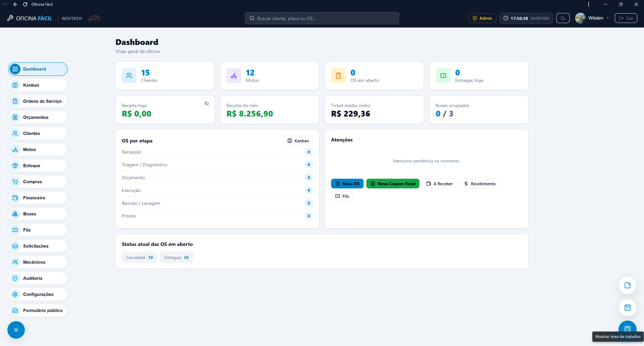Toggle dark mode with the moon icon

click(563, 18)
